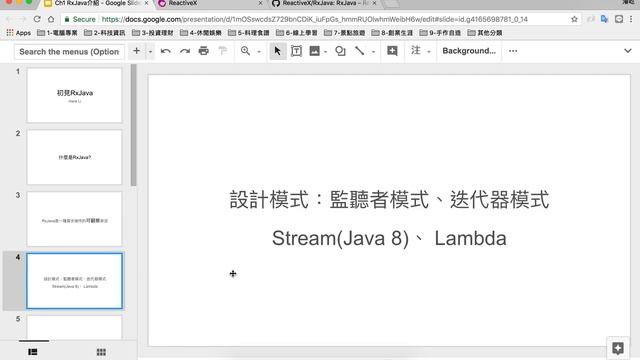This screenshot has width=640, height=360.
Task: Open the line type dropdown arrow
Action: pyautogui.click(x=373, y=52)
